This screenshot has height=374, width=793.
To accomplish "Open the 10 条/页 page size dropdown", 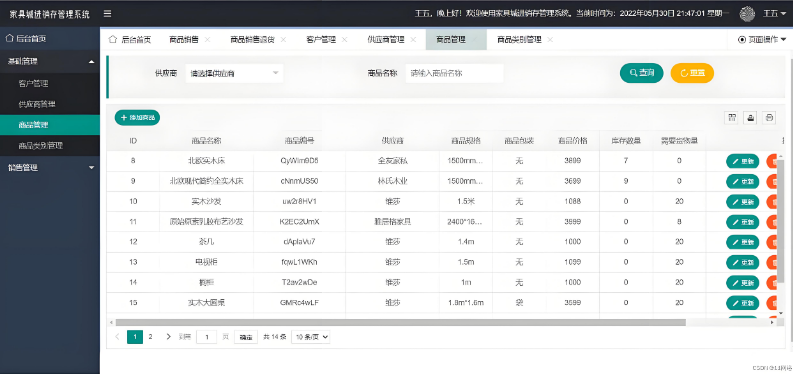I will [311, 337].
